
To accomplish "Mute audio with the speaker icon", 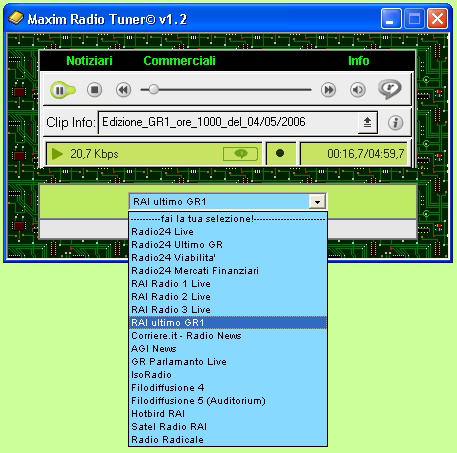I will pyautogui.click(x=358, y=90).
